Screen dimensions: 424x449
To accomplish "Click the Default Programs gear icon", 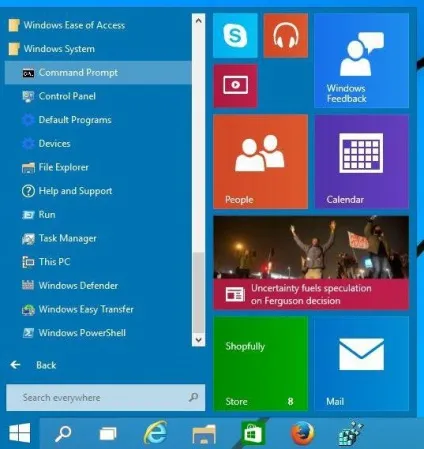I will 28,120.
